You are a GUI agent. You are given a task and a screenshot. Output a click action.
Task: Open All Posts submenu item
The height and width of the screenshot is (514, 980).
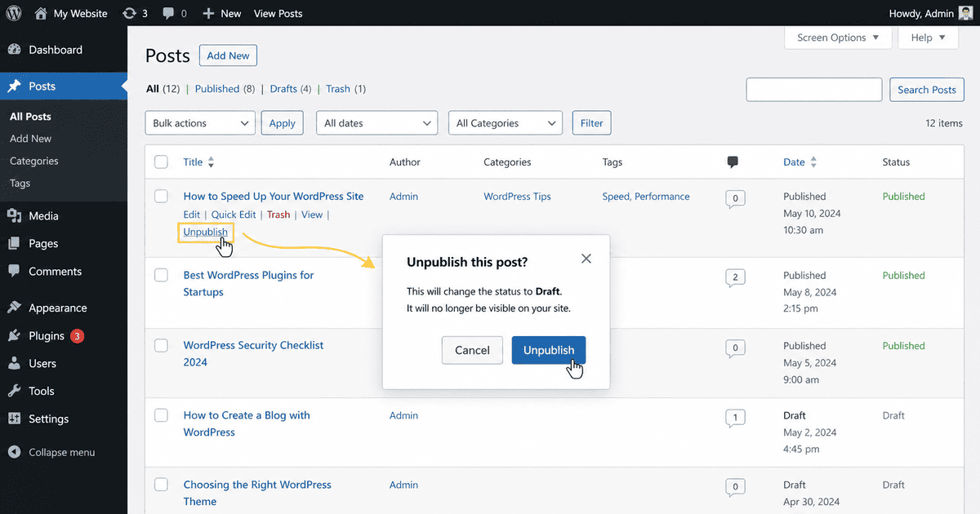pos(30,117)
